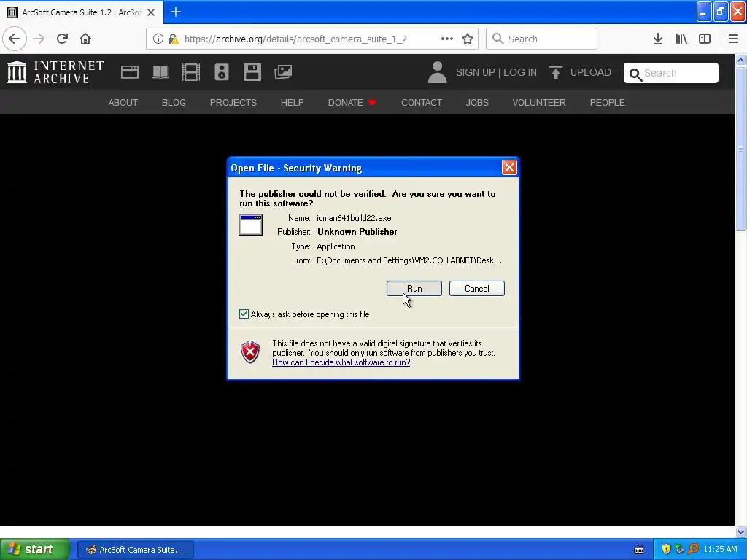Toggle the browser sidebar icon
The height and width of the screenshot is (560, 747).
point(705,39)
